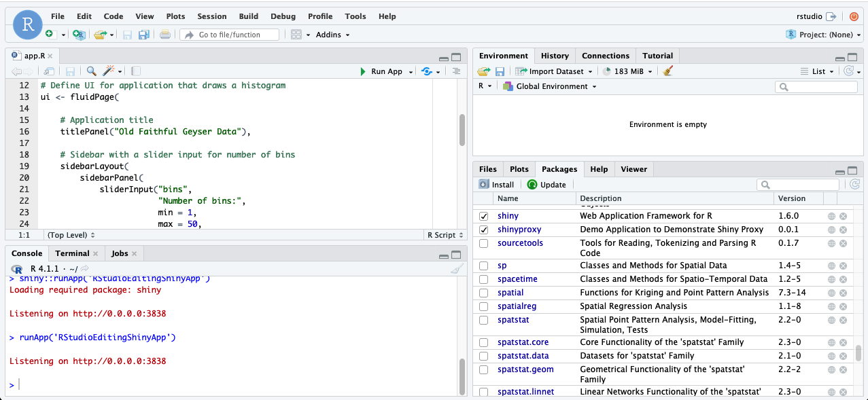
Task: Uncheck the shiny package checkbox
Action: click(484, 216)
